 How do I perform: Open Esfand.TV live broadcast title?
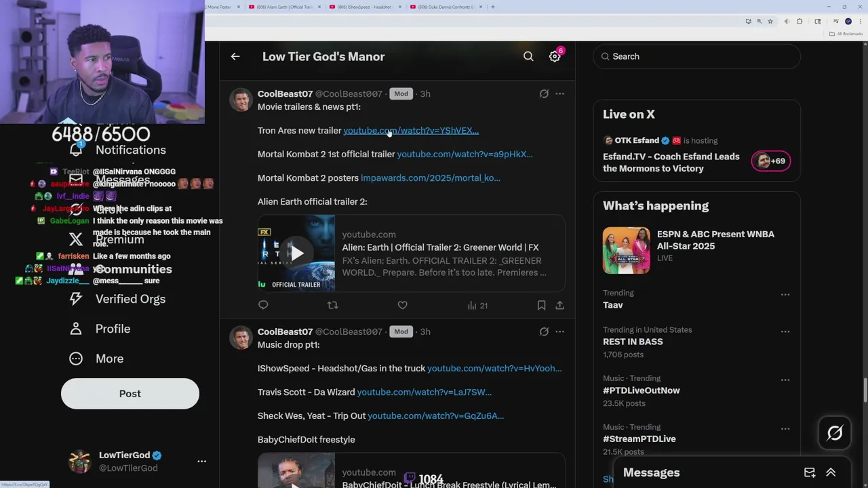[x=671, y=162]
